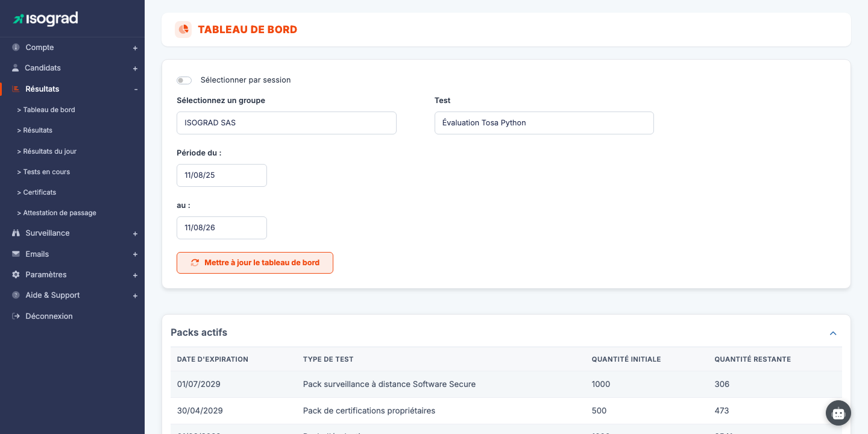Image resolution: width=868 pixels, height=434 pixels.
Task: Expand the Paramètres menu plus sign
Action: tap(135, 275)
